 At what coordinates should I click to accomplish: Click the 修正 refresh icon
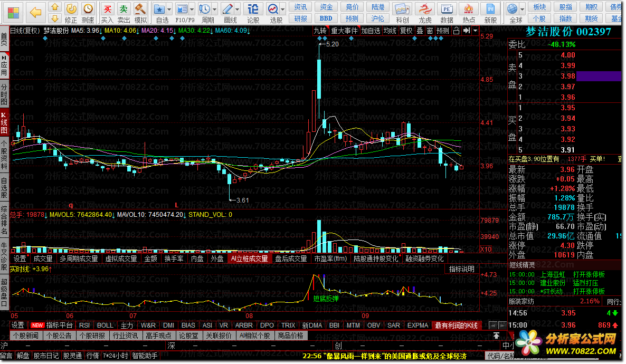pos(71,9)
